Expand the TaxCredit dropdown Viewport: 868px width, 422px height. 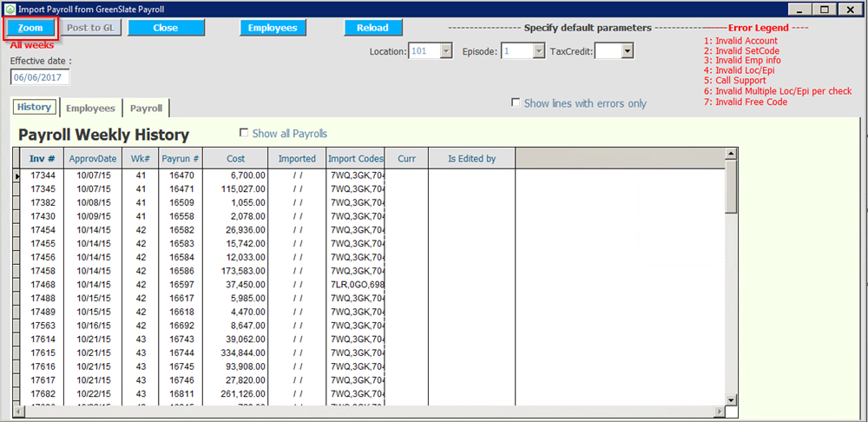pyautogui.click(x=628, y=51)
